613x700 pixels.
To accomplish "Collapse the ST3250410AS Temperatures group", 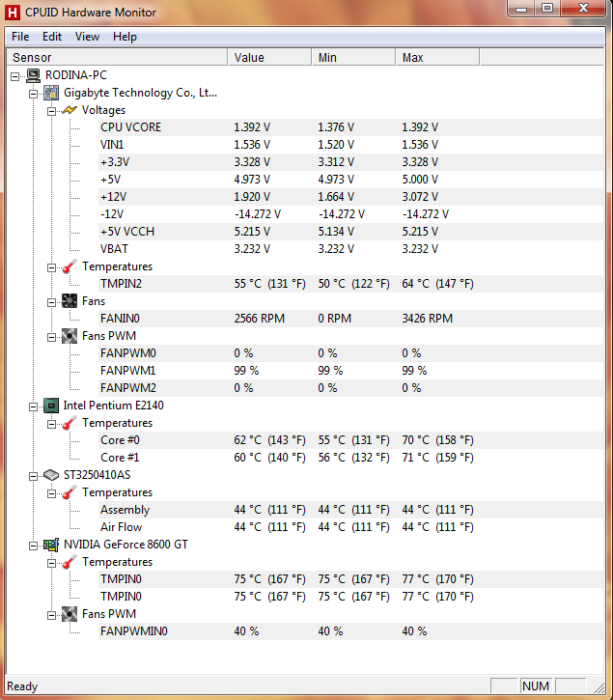I will (52, 493).
